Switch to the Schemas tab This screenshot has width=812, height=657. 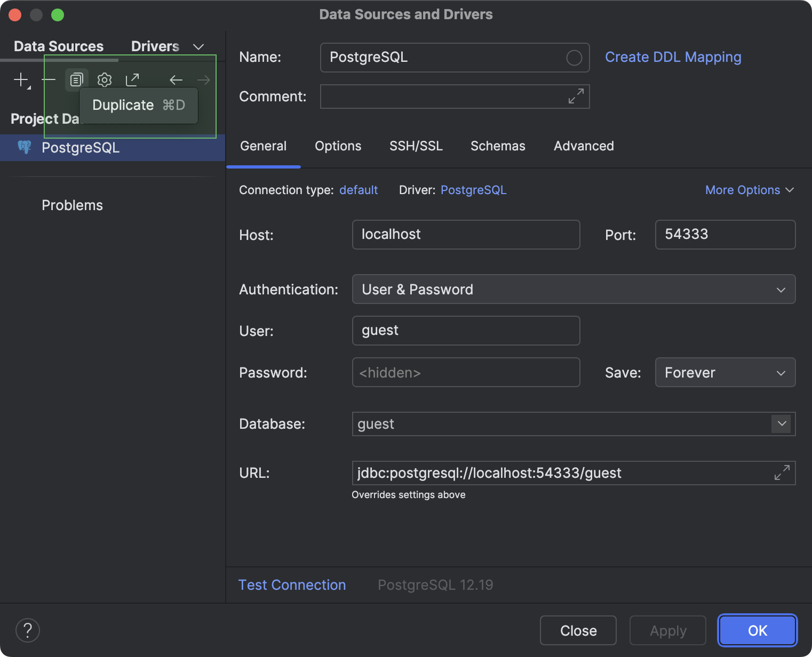click(x=497, y=146)
